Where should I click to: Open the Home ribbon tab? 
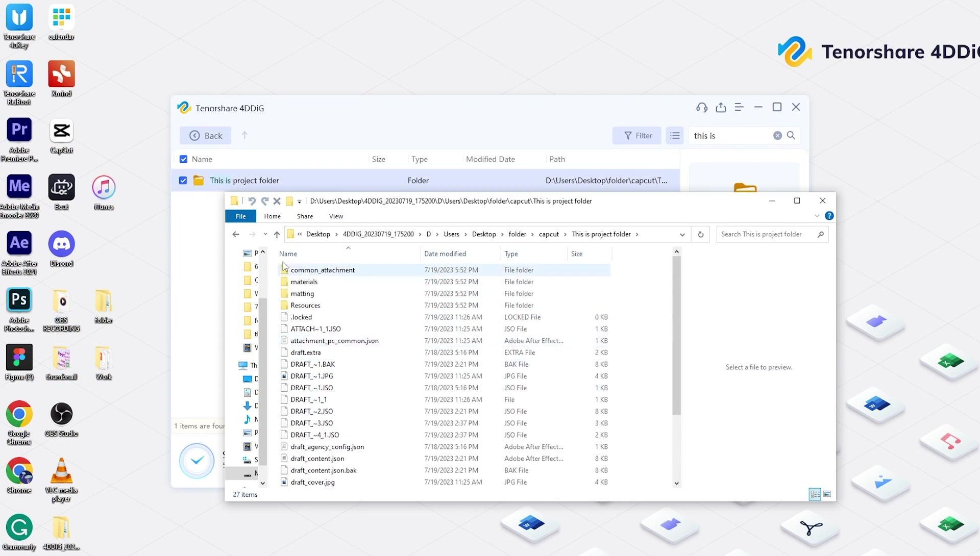point(273,216)
